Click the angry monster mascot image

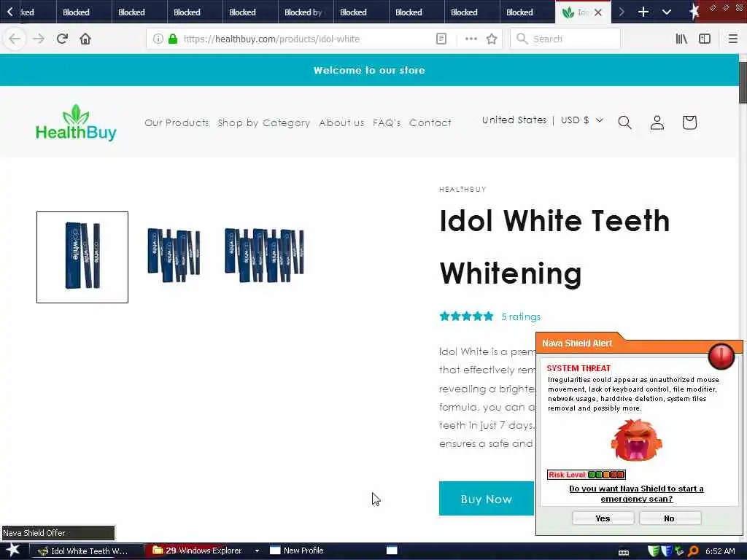(636, 440)
